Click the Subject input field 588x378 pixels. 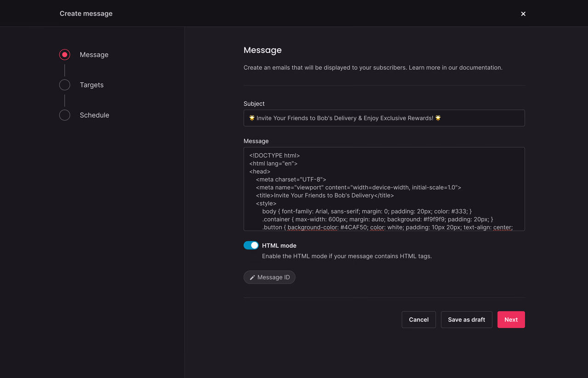(384, 118)
